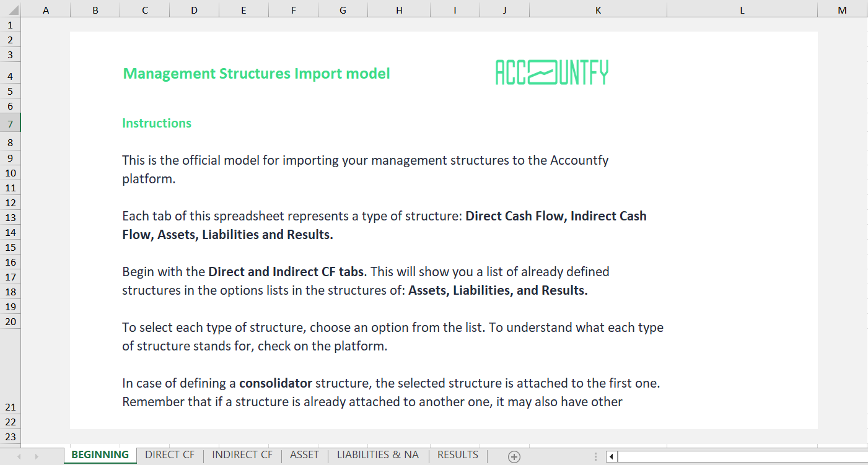Screen dimensions: 868x465
Task: Click horizontal scrollbar left arrow
Action: [x=612, y=456]
